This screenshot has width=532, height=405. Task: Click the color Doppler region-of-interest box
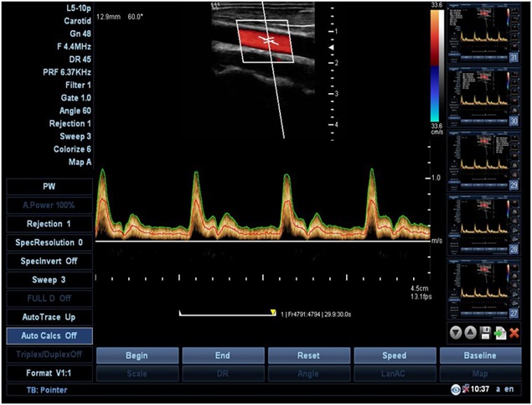[265, 41]
